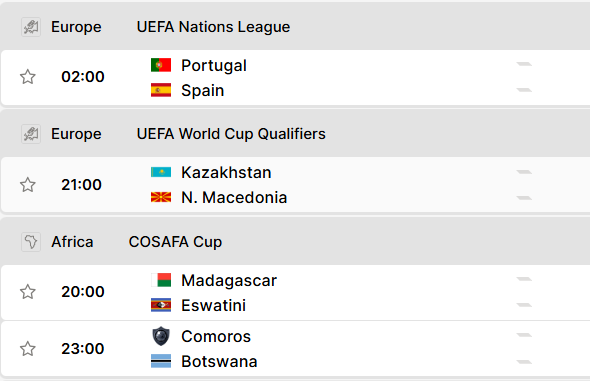The width and height of the screenshot is (590, 381).
Task: Click the Comoros shield placeholder icon
Action: coord(161,336)
